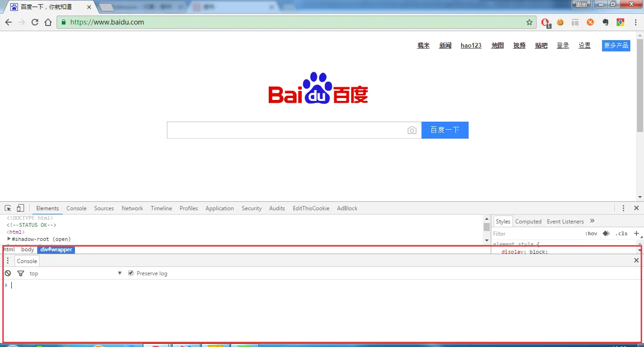Reload the Baidu page

point(34,22)
